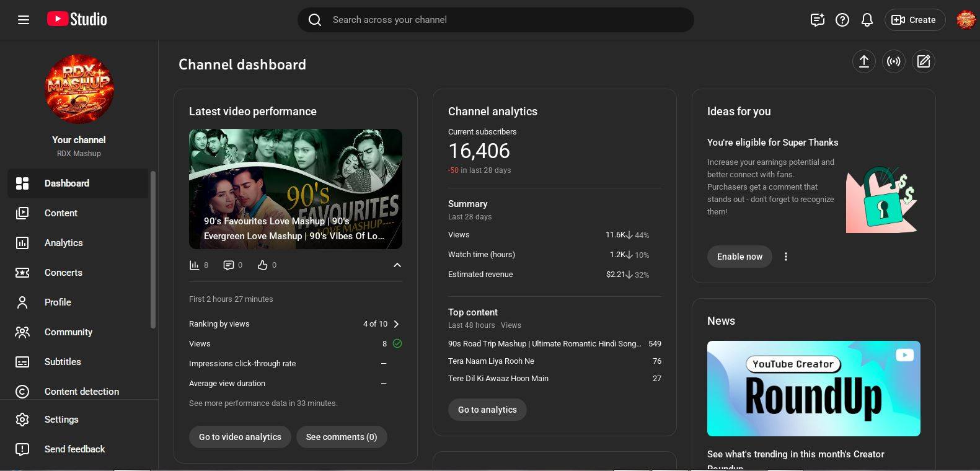Open the notifications bell
Image resolution: width=980 pixels, height=471 pixels.
867,20
